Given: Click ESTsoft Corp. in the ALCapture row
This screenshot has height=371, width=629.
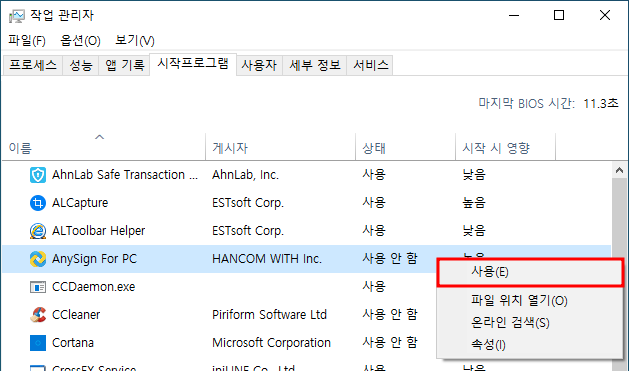Looking at the screenshot, I should tap(248, 203).
